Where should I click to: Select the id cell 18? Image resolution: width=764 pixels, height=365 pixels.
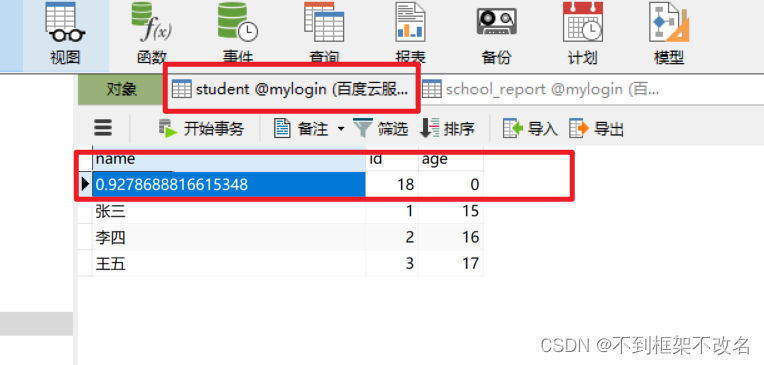click(x=392, y=184)
